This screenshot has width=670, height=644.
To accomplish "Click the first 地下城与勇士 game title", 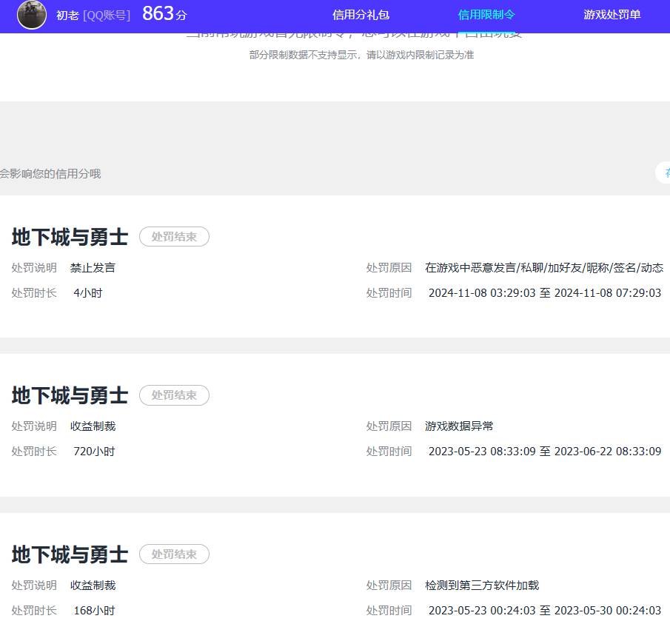I will click(x=69, y=236).
